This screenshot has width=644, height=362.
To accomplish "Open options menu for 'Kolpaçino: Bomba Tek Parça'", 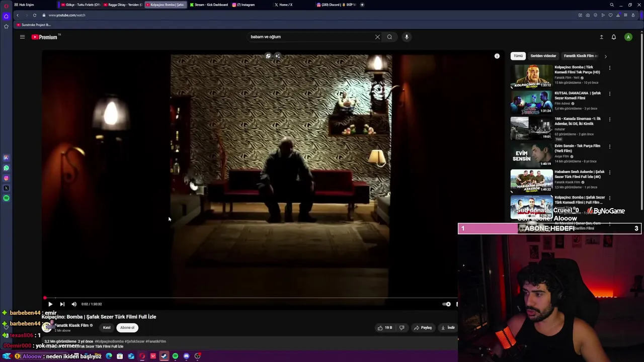I will (x=610, y=68).
